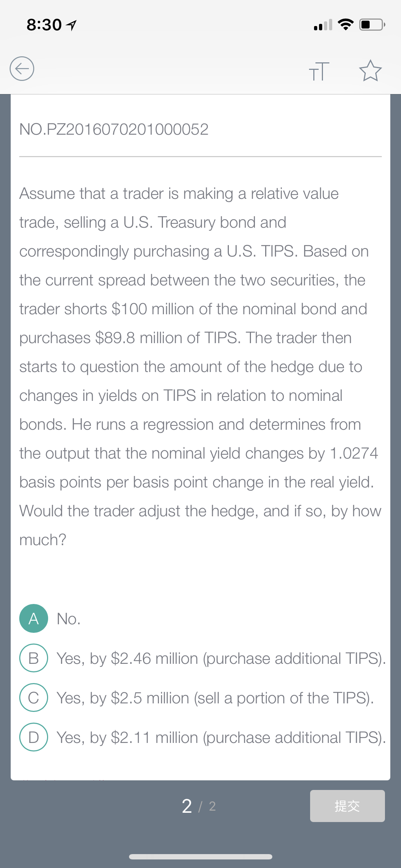The height and width of the screenshot is (868, 401).
Task: Tap the page indicator 2 / 2
Action: pyautogui.click(x=199, y=806)
